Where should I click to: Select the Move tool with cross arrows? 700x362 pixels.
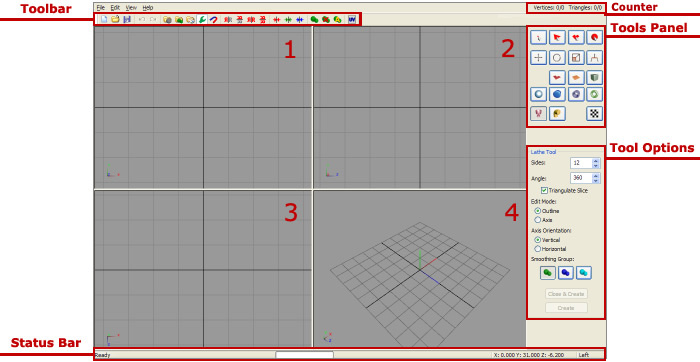click(x=538, y=58)
